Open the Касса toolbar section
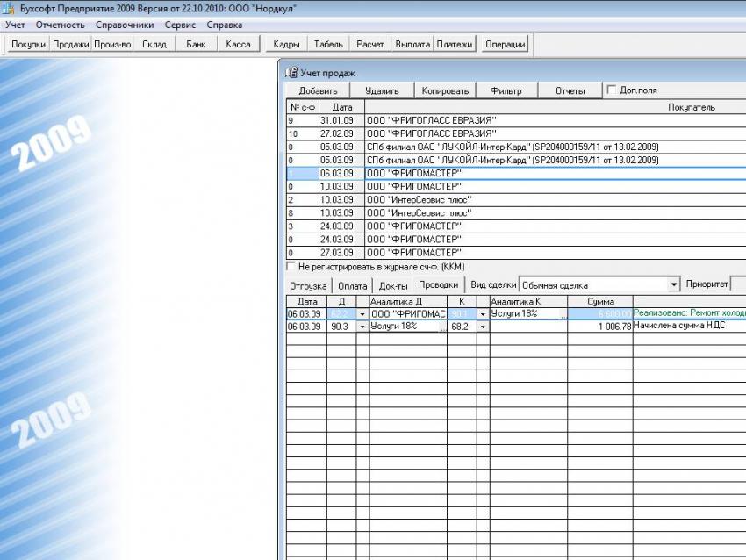Image resolution: width=746 pixels, height=560 pixels. click(x=238, y=44)
